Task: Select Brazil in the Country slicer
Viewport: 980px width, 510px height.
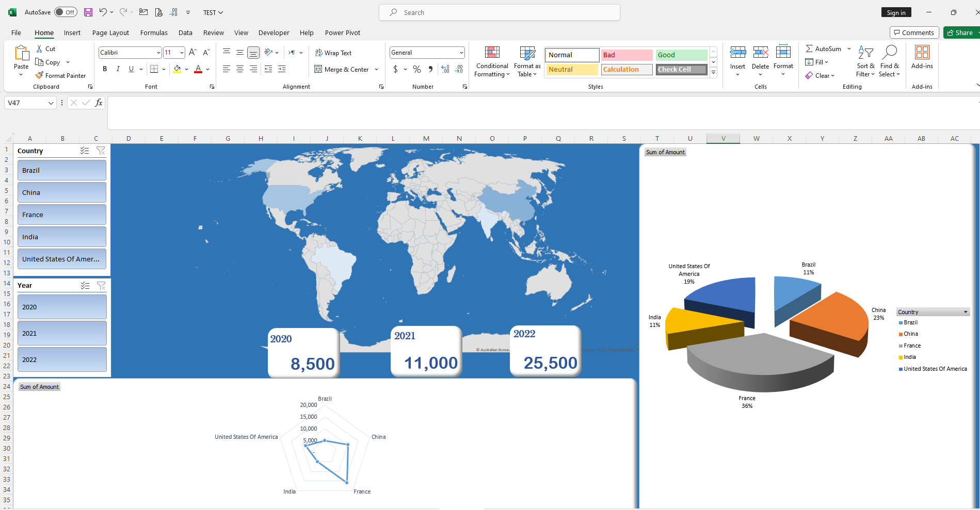Action: coord(62,170)
